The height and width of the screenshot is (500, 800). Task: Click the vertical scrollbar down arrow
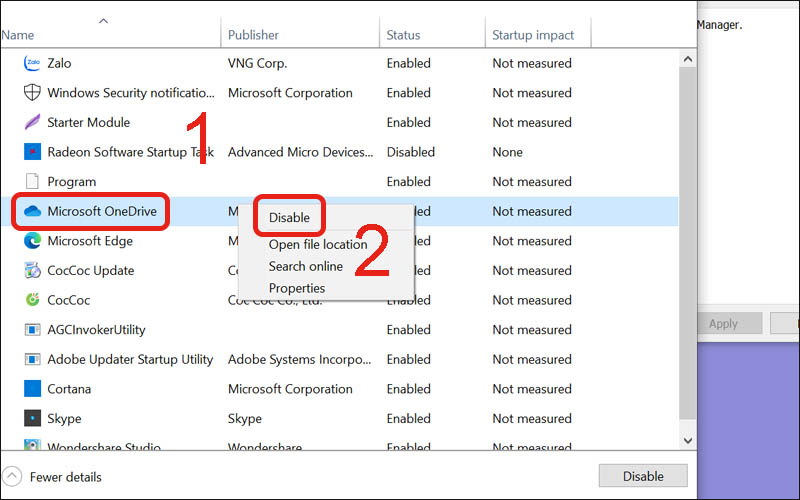(687, 439)
